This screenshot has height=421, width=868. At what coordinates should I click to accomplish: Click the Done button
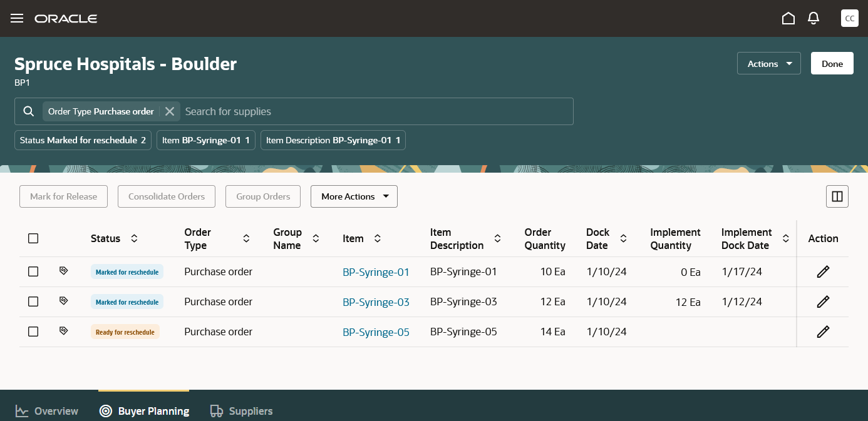[x=832, y=63]
